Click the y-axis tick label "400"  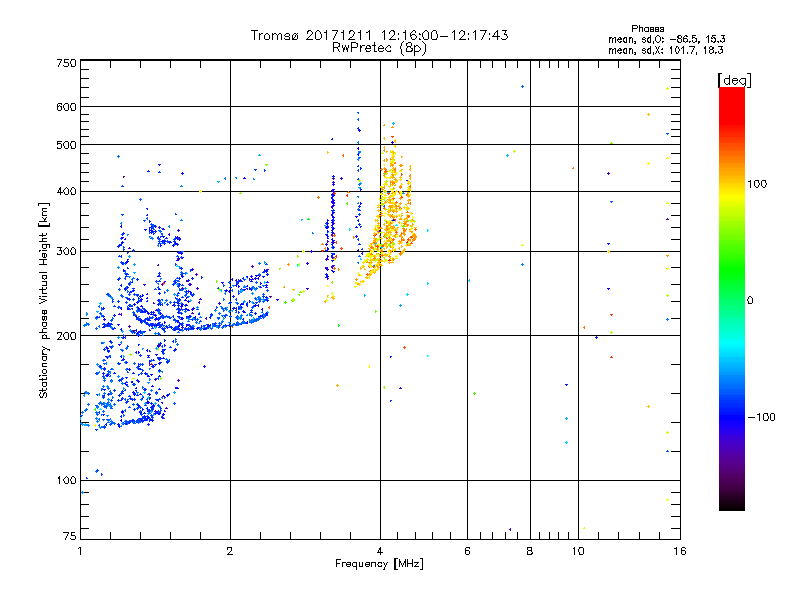(67, 192)
